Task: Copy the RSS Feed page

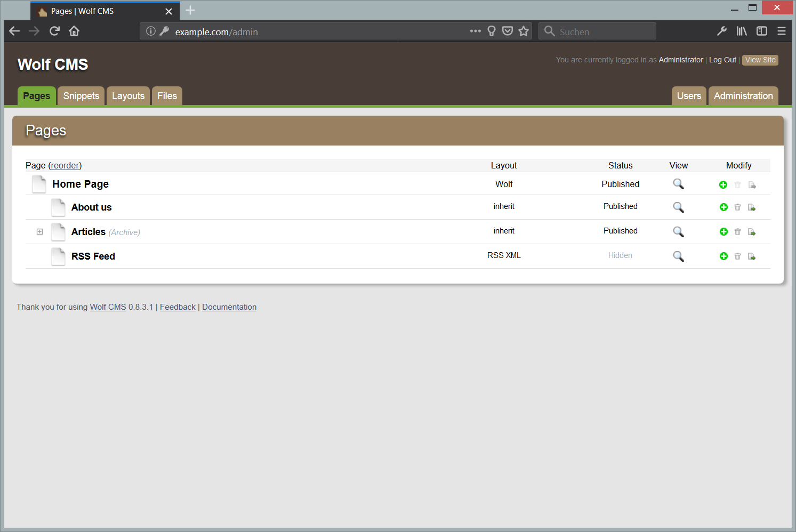Action: point(752,256)
